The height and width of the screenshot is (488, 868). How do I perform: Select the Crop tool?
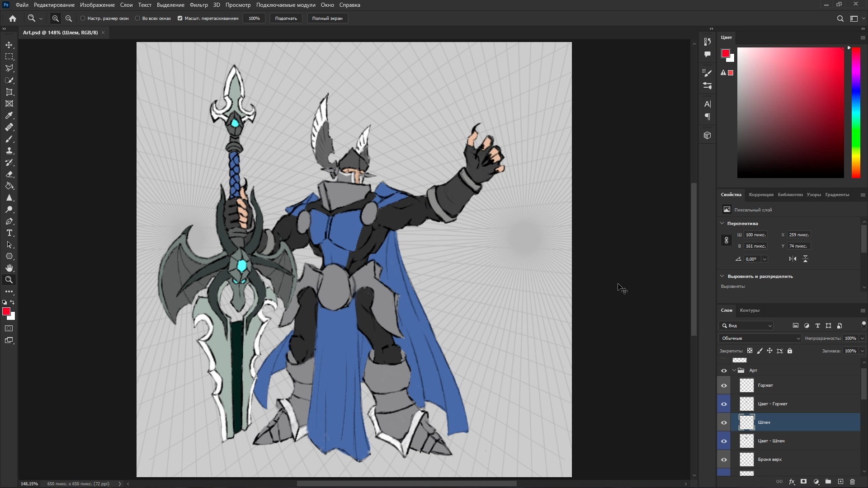click(x=9, y=92)
